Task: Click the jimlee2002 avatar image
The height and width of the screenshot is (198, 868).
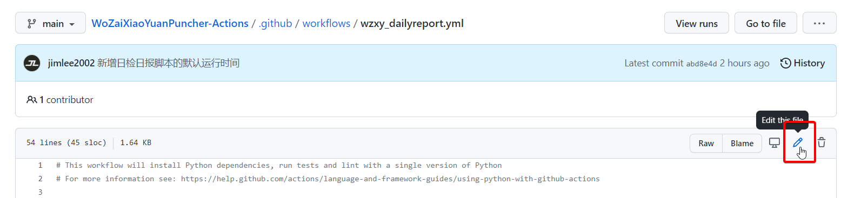Action: click(x=32, y=63)
